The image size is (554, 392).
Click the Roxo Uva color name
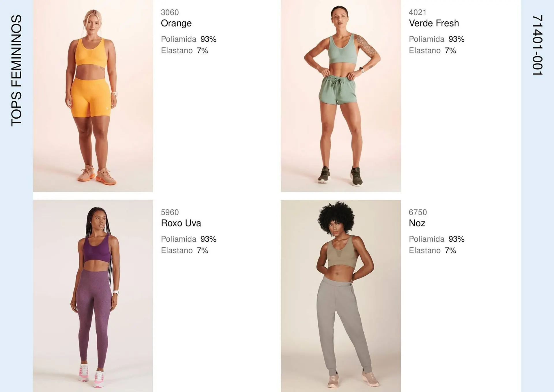[181, 223]
